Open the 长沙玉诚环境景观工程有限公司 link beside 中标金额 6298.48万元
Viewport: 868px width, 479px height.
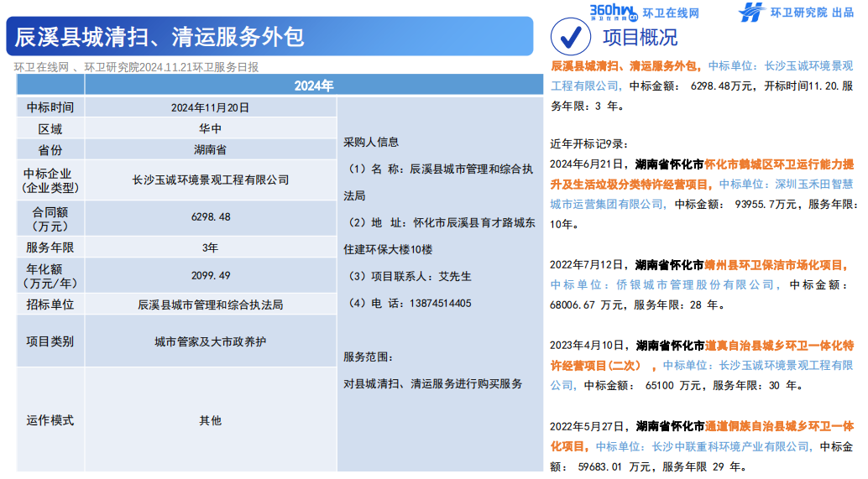(702, 75)
